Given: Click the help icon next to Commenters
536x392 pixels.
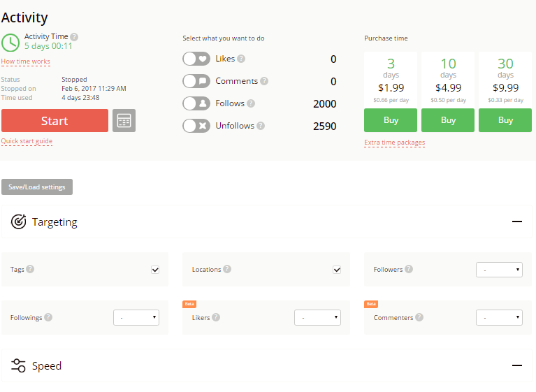Looking at the screenshot, I should coord(419,317).
